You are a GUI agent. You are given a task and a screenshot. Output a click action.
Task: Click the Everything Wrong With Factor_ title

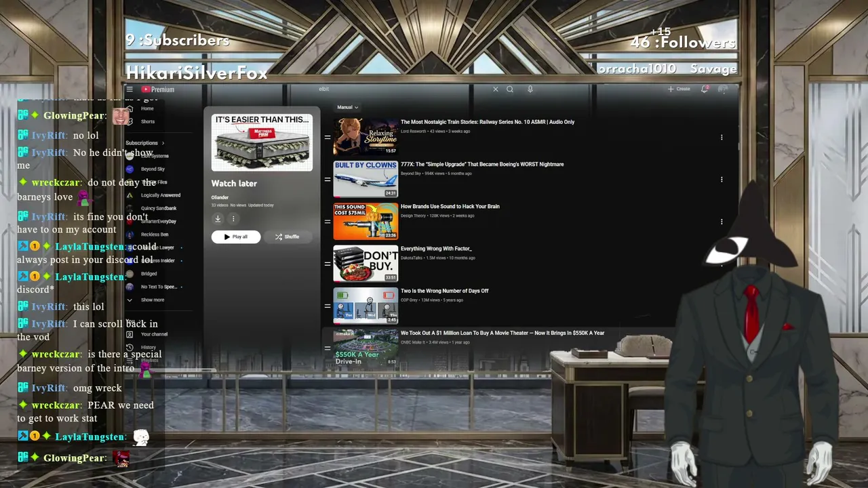point(436,249)
